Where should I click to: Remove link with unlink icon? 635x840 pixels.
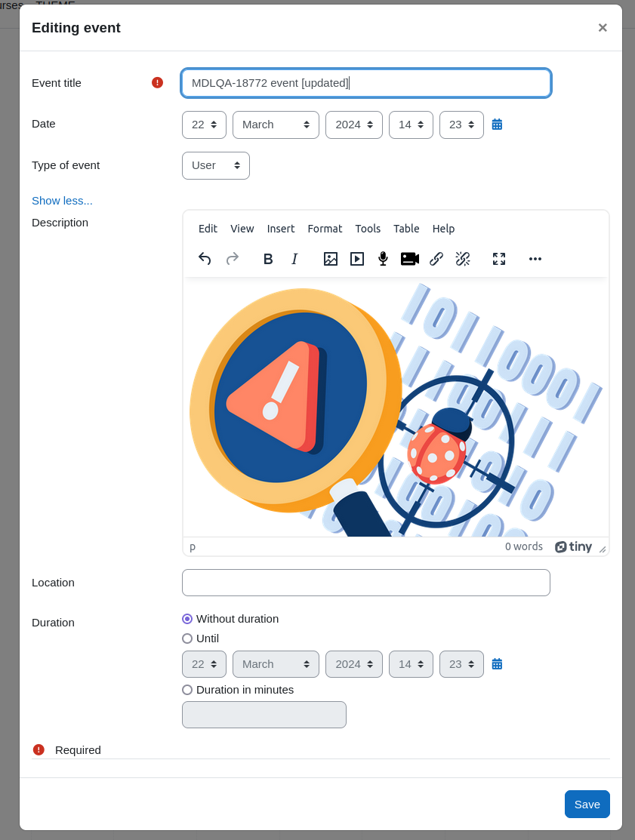click(x=462, y=259)
